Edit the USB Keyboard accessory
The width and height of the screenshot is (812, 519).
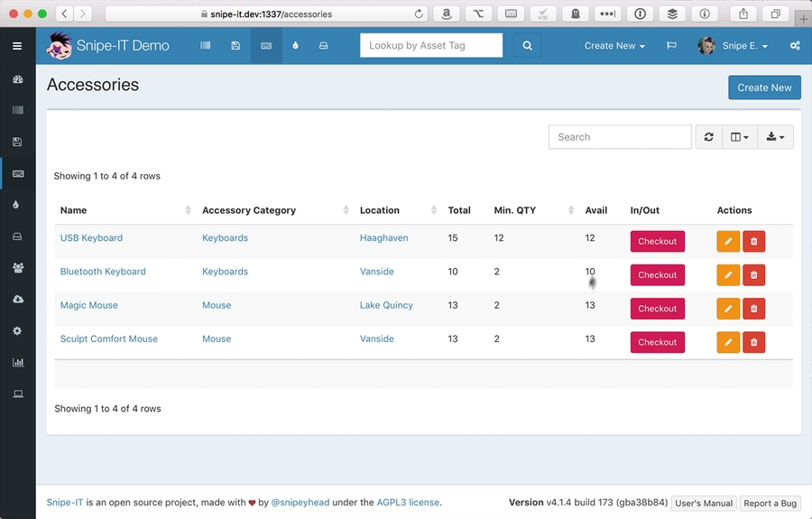[x=727, y=241]
